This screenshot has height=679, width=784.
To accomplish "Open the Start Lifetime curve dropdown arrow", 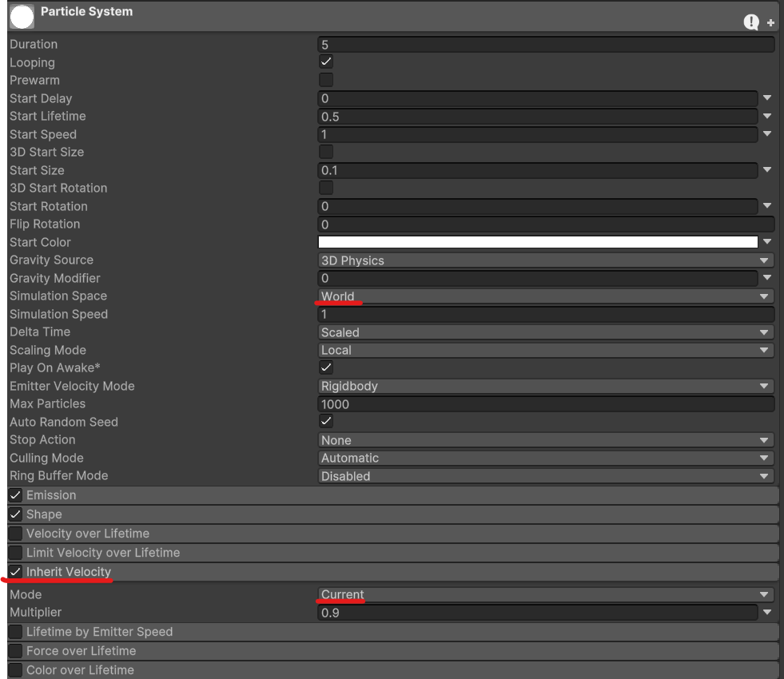I will pyautogui.click(x=768, y=116).
